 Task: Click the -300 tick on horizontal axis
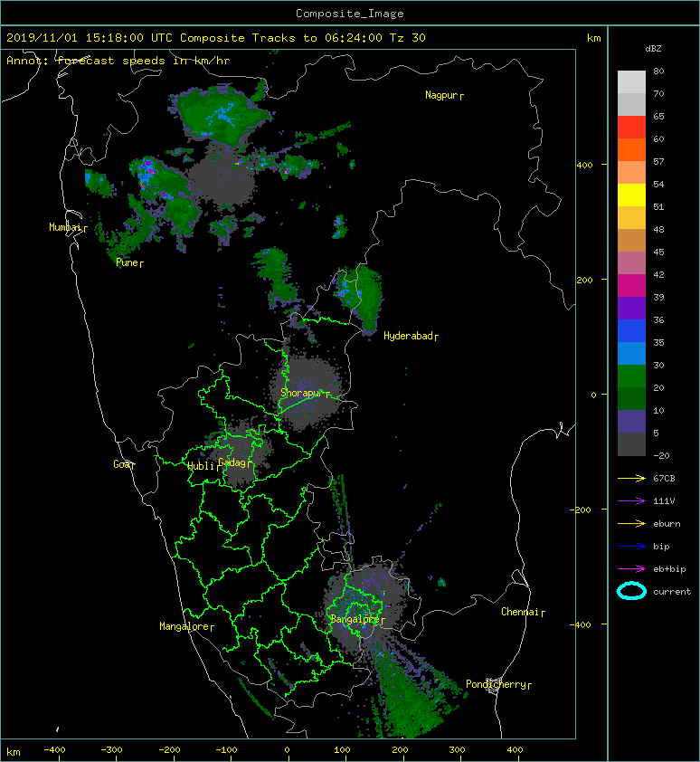coord(112,750)
